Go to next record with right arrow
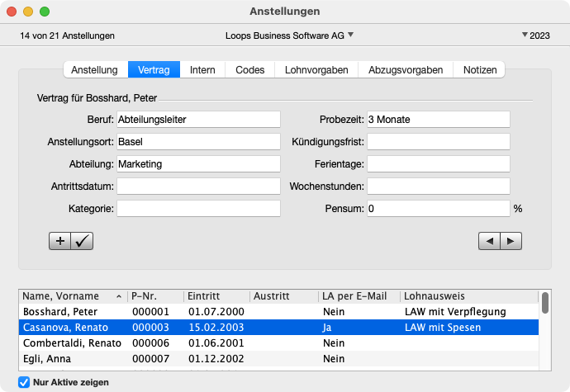The height and width of the screenshot is (392, 570). coord(511,241)
